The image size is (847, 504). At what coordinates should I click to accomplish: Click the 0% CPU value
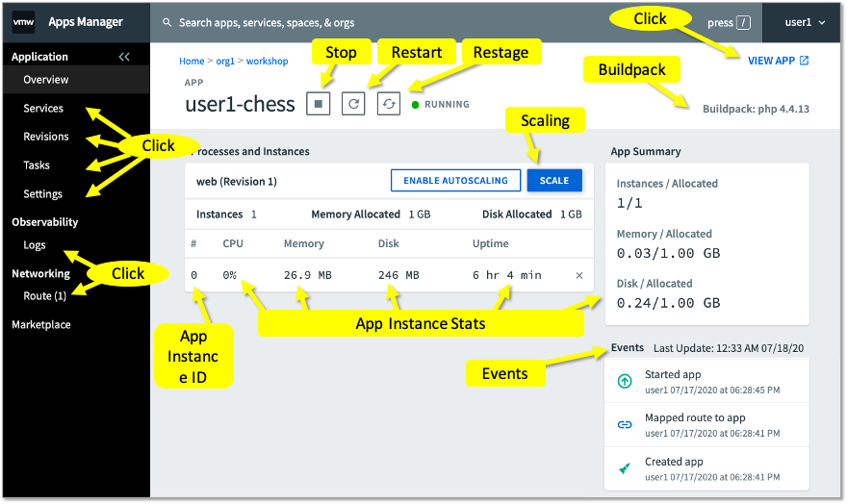(230, 275)
